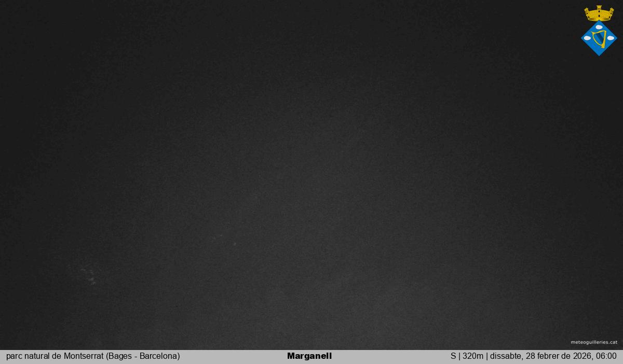Open the meteoguilleries.cat watermark link
This screenshot has width=623, height=364.
tap(593, 342)
